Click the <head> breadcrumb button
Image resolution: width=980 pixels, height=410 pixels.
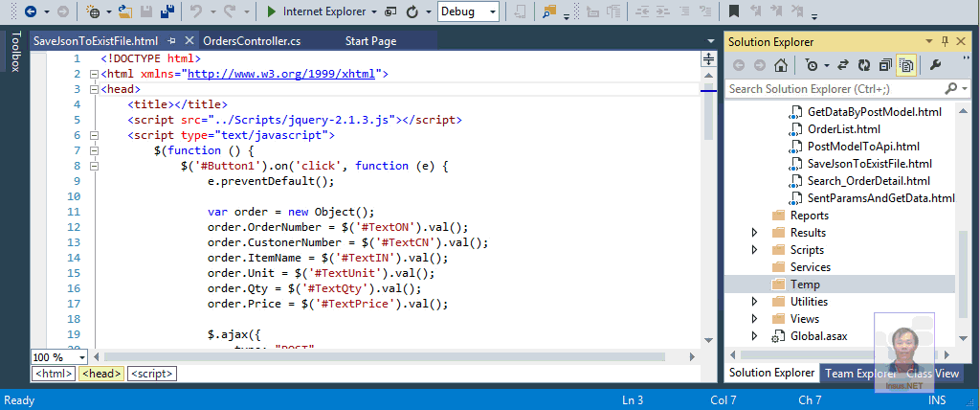click(101, 374)
